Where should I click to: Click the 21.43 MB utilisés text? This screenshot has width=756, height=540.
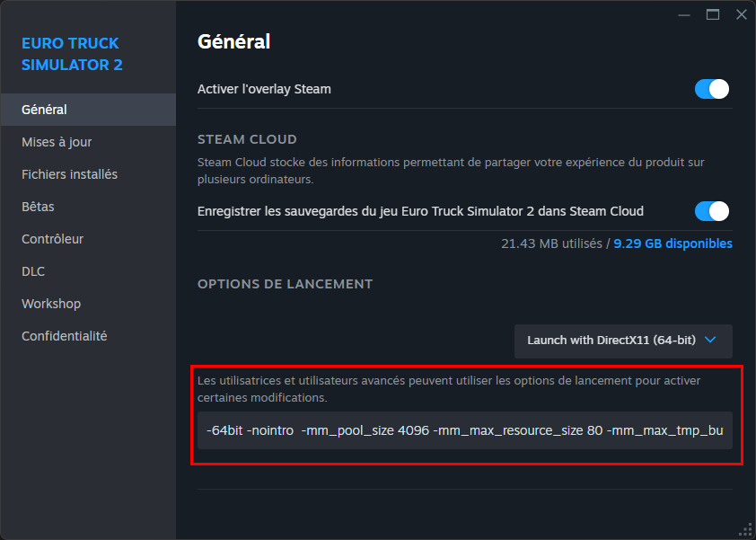(551, 243)
